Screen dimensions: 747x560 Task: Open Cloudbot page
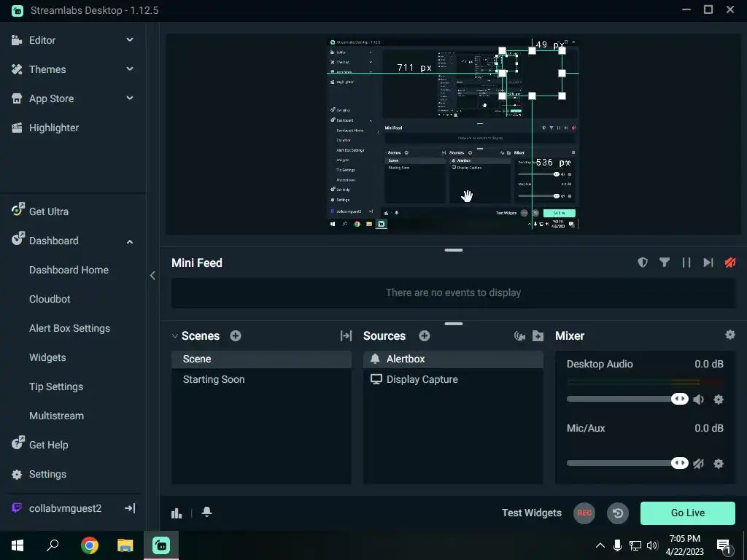pyautogui.click(x=50, y=299)
